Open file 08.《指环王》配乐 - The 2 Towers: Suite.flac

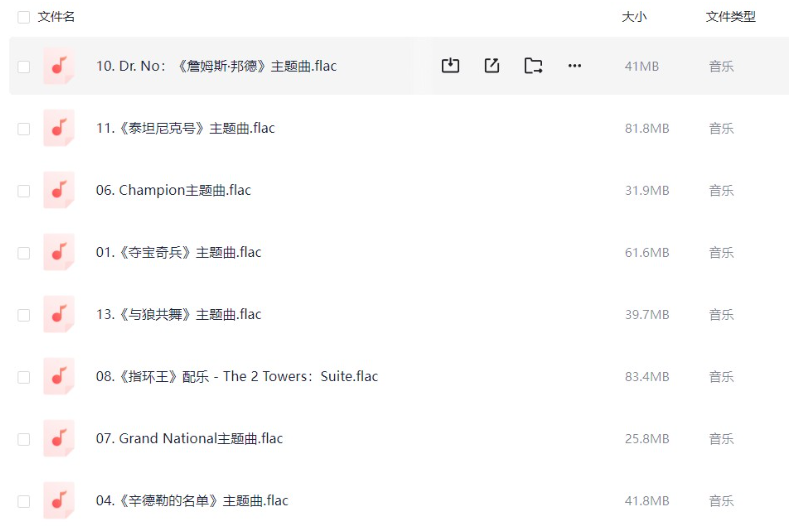pyautogui.click(x=237, y=376)
